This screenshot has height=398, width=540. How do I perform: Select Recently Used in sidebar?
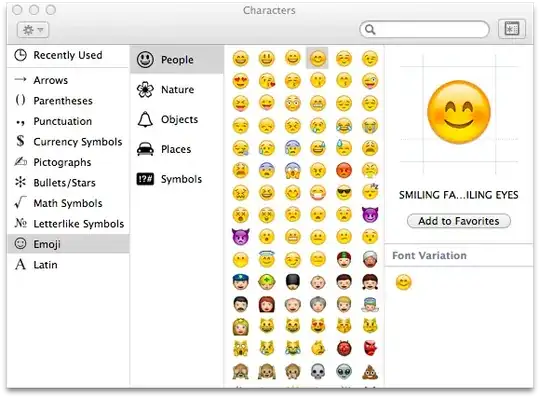(68, 55)
